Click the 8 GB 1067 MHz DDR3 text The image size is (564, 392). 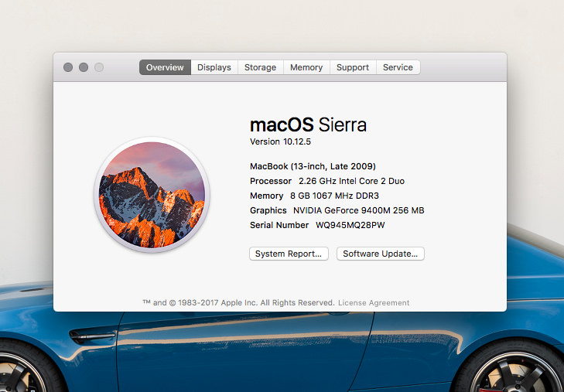(x=334, y=196)
